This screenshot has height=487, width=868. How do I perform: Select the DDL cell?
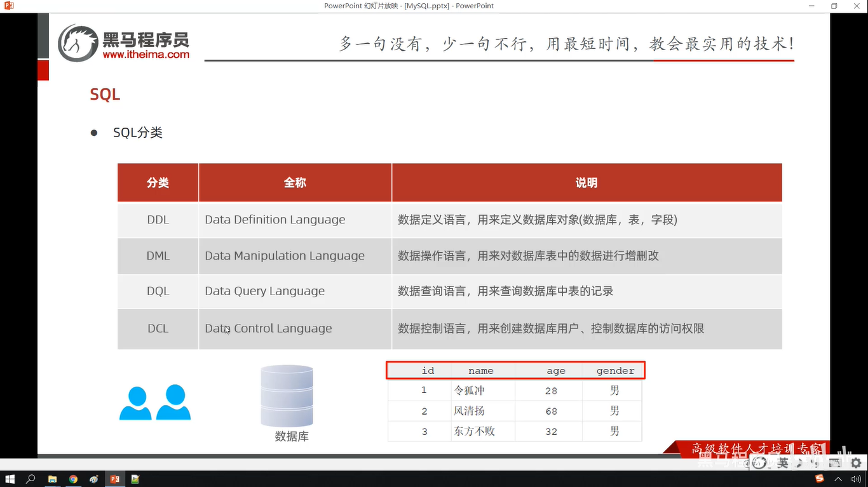pos(158,220)
